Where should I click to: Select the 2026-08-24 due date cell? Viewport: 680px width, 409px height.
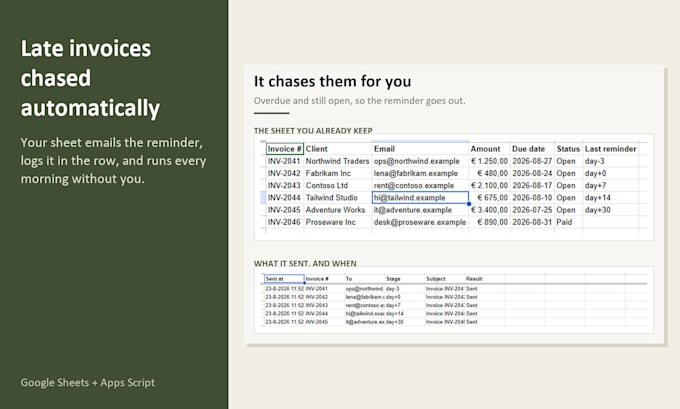(532, 173)
